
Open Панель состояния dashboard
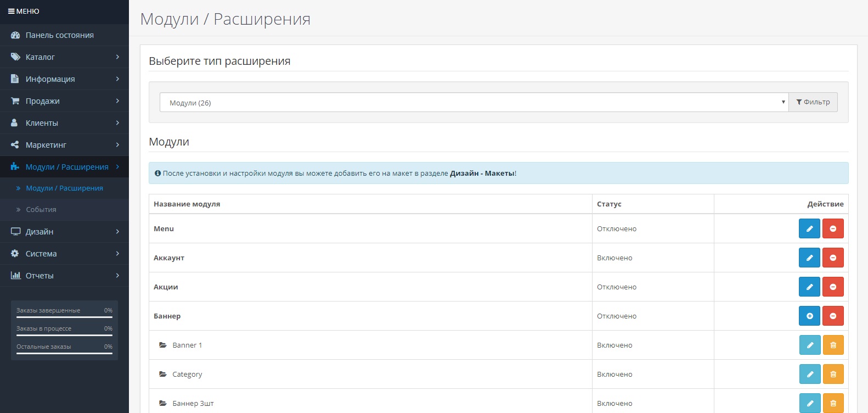(x=59, y=35)
